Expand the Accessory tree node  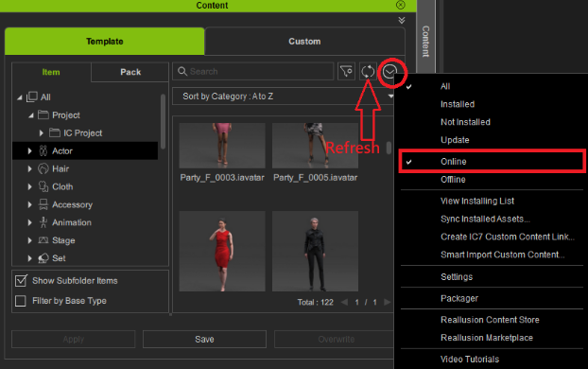[x=29, y=204]
